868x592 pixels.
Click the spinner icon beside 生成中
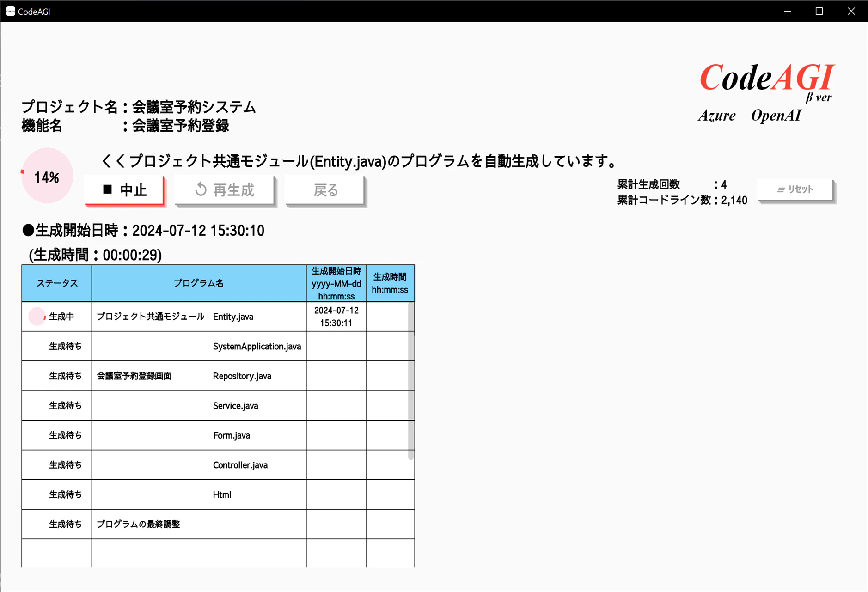[37, 317]
